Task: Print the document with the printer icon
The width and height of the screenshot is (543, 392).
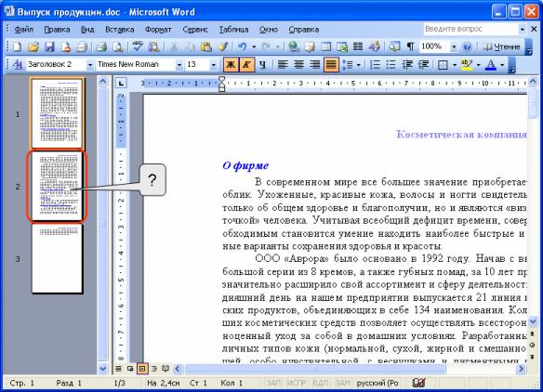Action: 101,46
